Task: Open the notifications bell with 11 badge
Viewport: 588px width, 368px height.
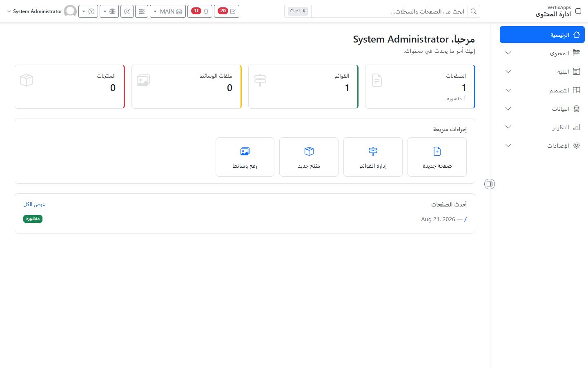Action: click(200, 11)
